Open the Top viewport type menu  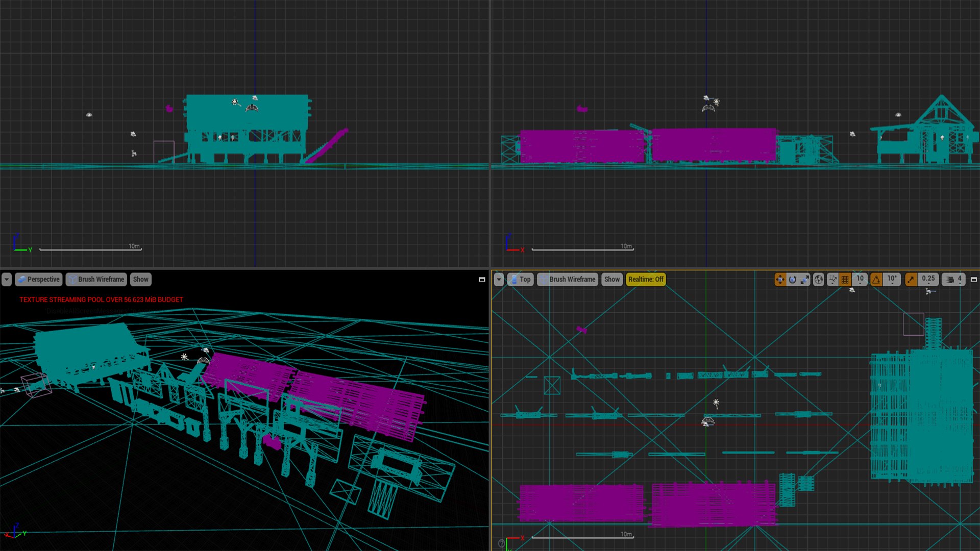520,279
